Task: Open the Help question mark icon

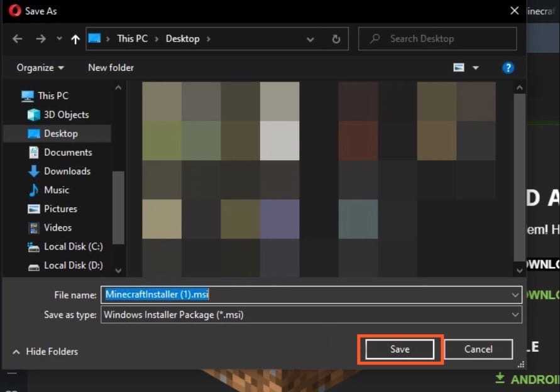Action: pos(508,68)
